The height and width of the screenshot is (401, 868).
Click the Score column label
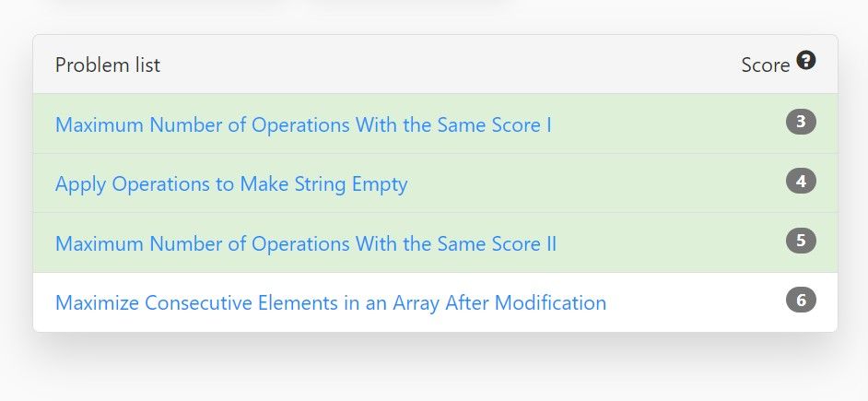[x=766, y=65]
